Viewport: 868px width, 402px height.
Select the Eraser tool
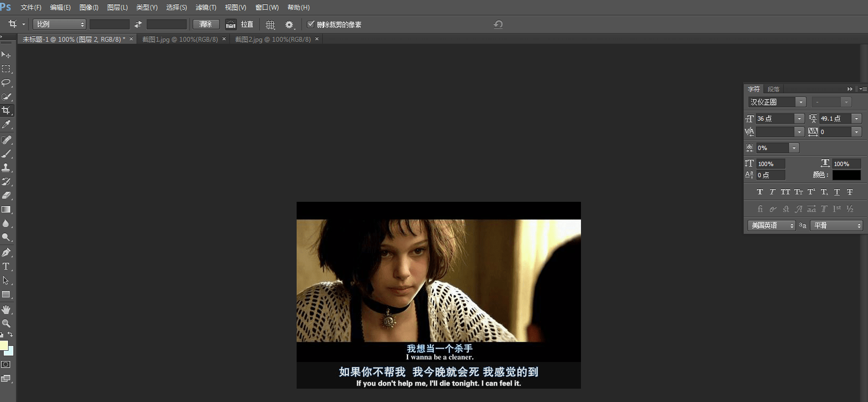coord(6,195)
